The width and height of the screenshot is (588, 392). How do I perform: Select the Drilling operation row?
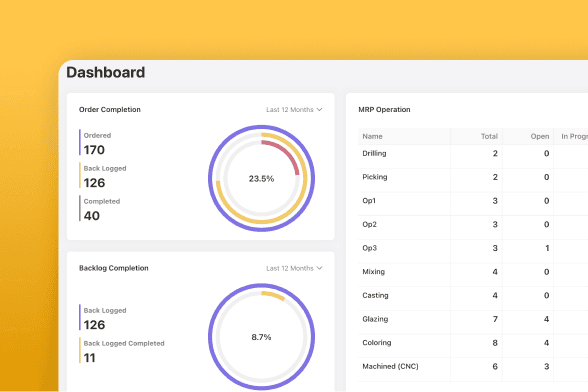pyautogui.click(x=473, y=153)
